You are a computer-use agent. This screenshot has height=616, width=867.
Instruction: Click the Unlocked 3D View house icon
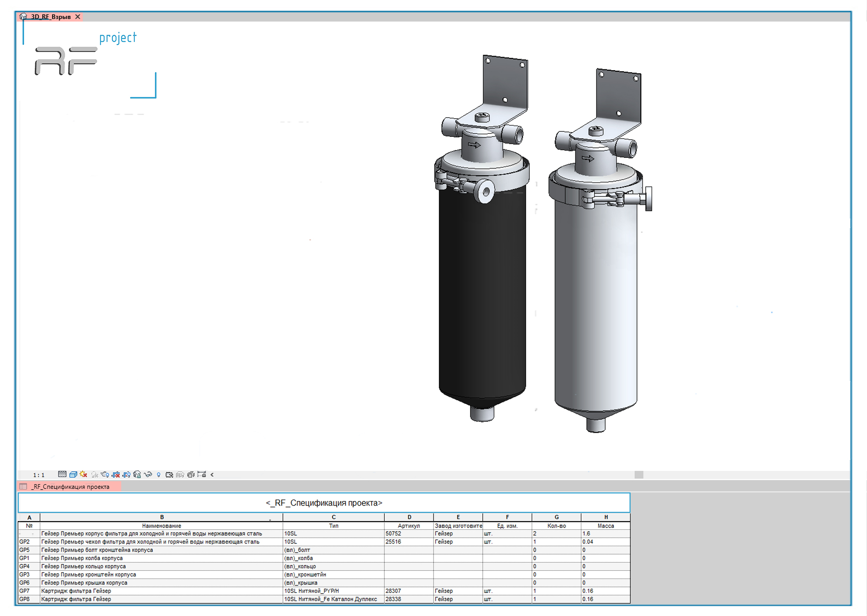[x=137, y=475]
